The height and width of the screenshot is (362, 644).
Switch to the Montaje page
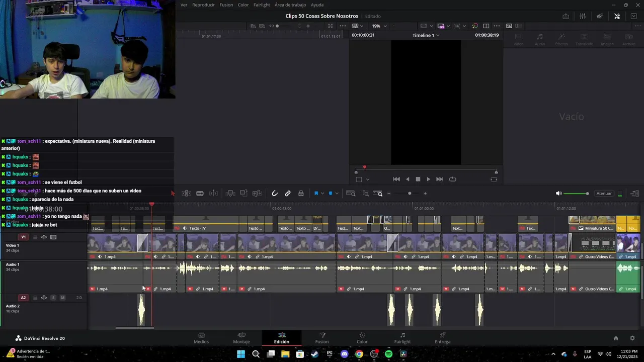tap(242, 338)
